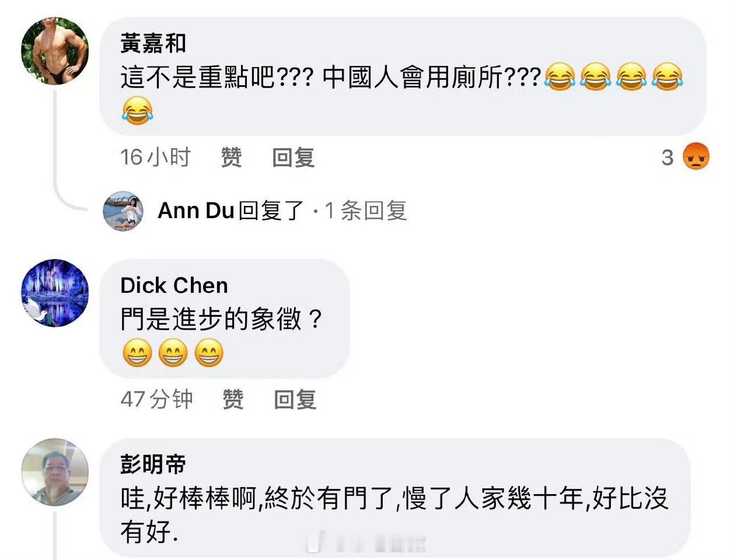Click Ann Du's small avatar thumbnail
Viewport: 730px width, 560px height.
[123, 211]
